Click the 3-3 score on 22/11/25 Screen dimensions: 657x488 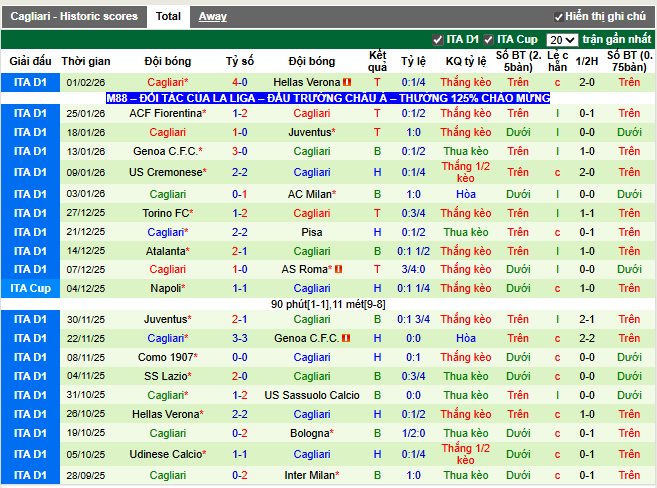point(240,338)
